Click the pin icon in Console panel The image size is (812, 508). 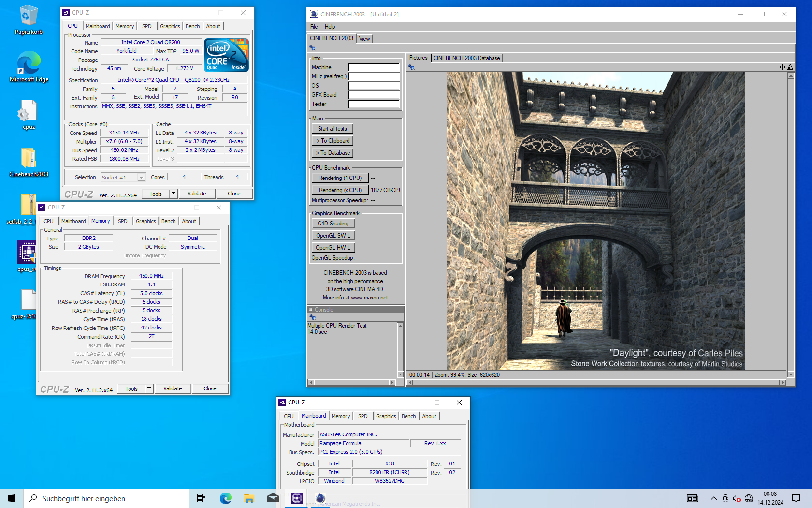(313, 317)
